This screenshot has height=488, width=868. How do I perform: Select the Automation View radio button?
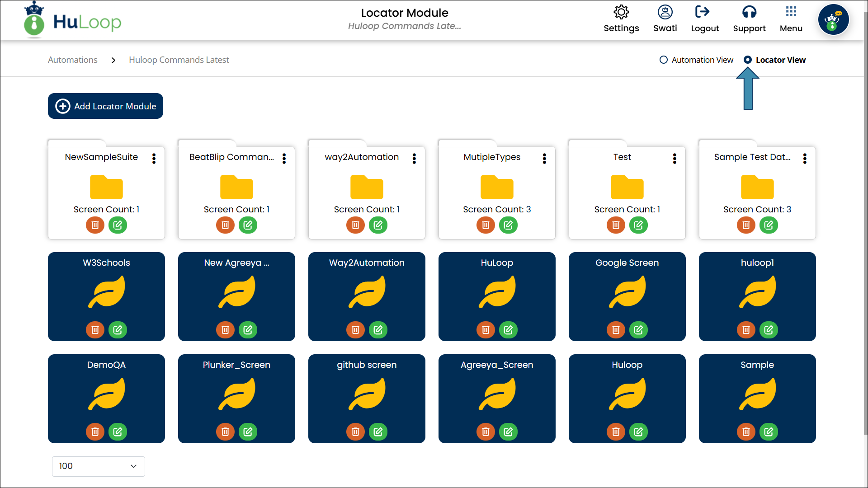coord(663,60)
